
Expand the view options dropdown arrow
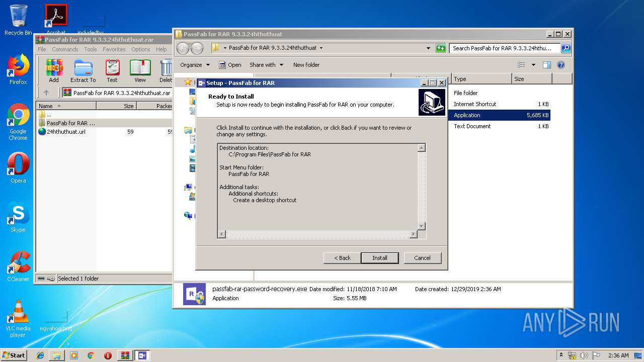(533, 65)
